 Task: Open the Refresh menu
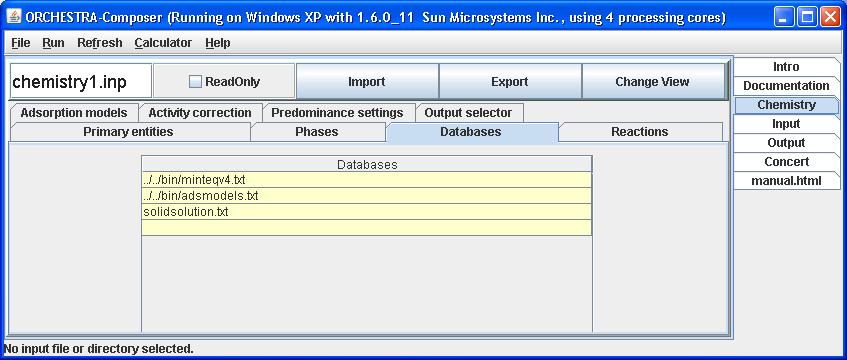click(99, 43)
